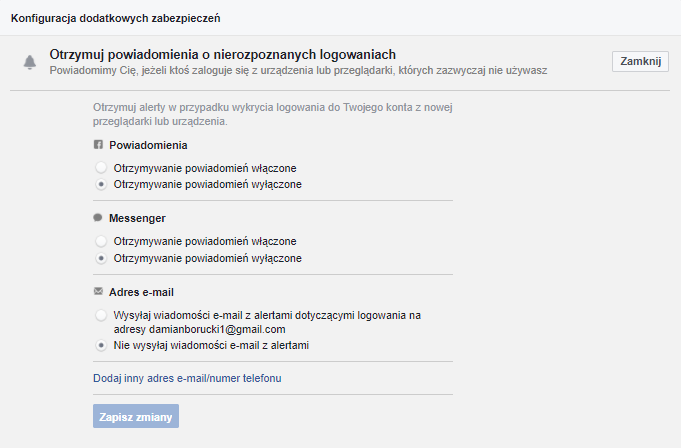Click the bell notification icon
The height and width of the screenshot is (448, 681).
29,62
